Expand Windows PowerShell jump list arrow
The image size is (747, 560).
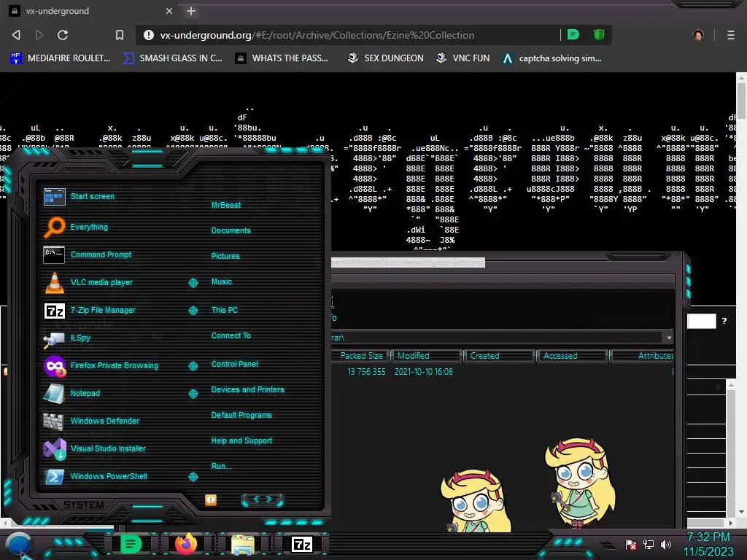(193, 477)
